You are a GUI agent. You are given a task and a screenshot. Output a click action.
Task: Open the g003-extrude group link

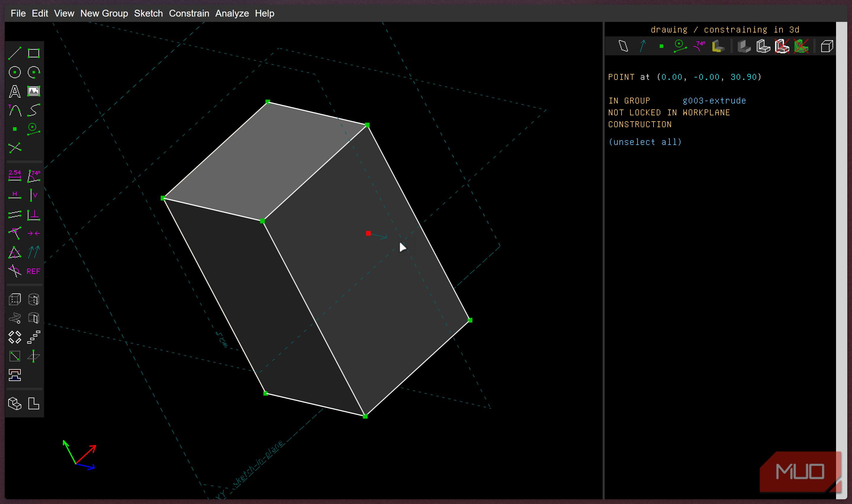click(x=714, y=101)
